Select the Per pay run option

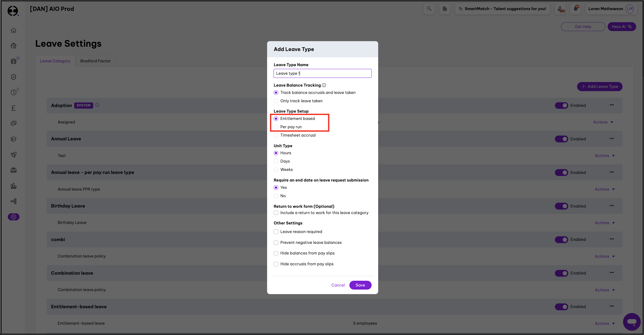(276, 127)
